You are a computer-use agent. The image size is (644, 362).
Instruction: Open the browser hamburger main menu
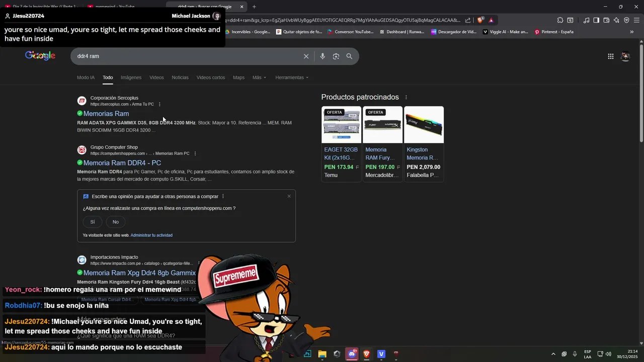[x=636, y=20]
